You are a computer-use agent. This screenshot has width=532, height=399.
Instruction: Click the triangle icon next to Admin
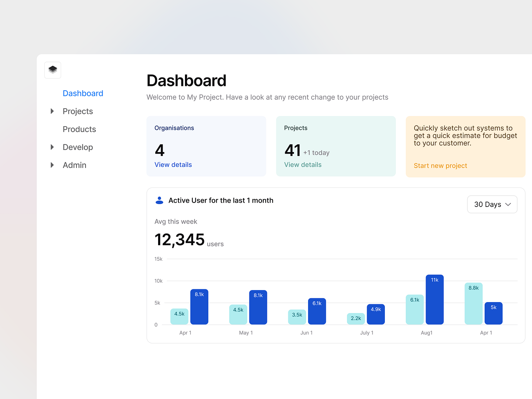pyautogui.click(x=52, y=165)
